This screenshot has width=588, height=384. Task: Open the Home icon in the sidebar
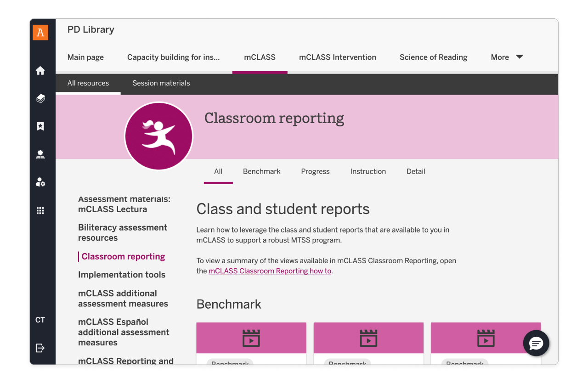40,71
